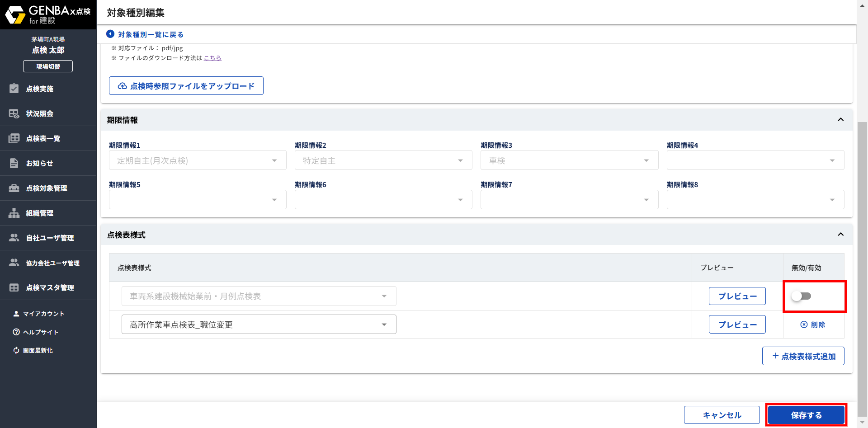Open 自社ユーザ管理 menu item
The image size is (868, 428).
click(50, 238)
